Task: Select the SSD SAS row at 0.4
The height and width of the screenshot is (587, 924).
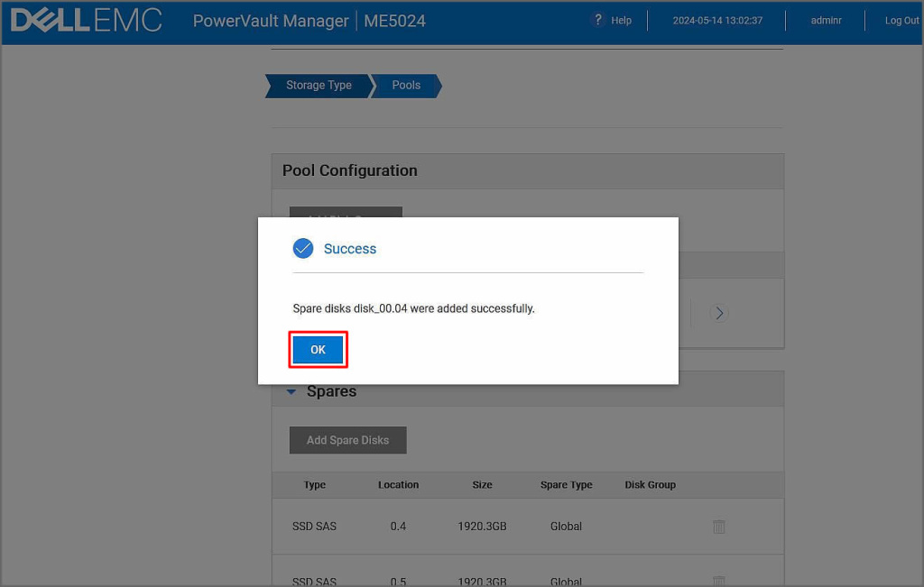Action: coord(315,527)
